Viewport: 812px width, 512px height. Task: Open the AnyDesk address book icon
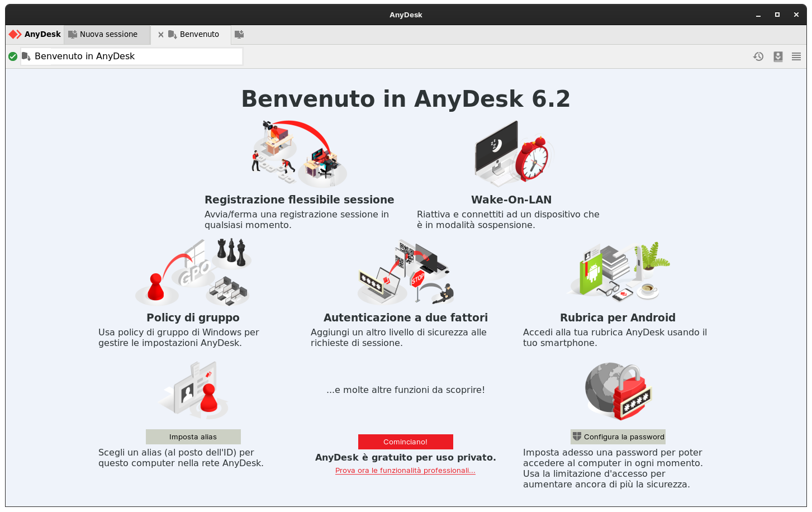778,56
